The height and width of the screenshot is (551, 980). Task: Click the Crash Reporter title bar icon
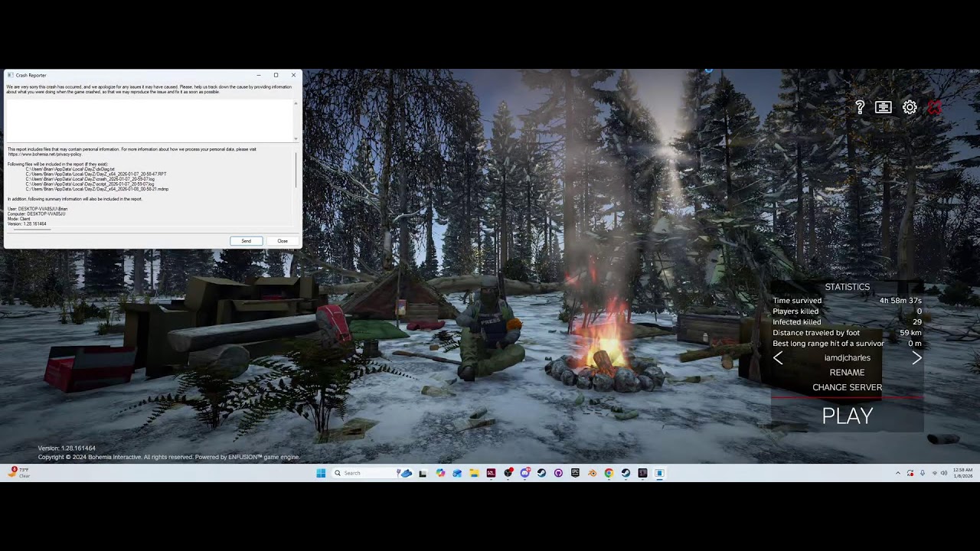(10, 75)
